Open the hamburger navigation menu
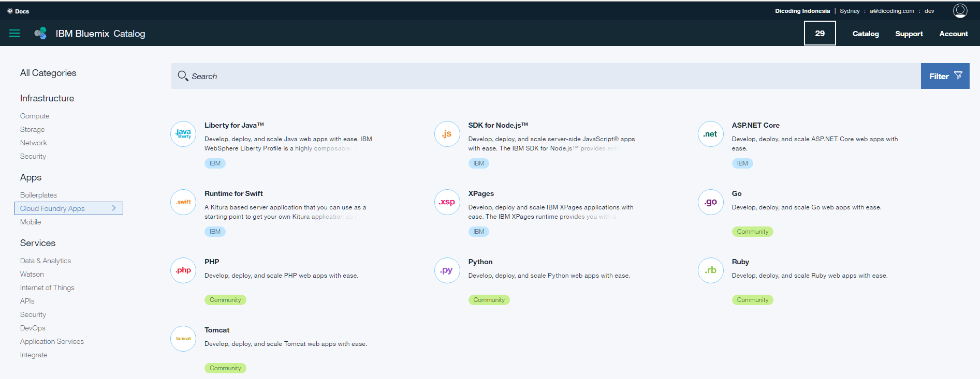 [14, 33]
